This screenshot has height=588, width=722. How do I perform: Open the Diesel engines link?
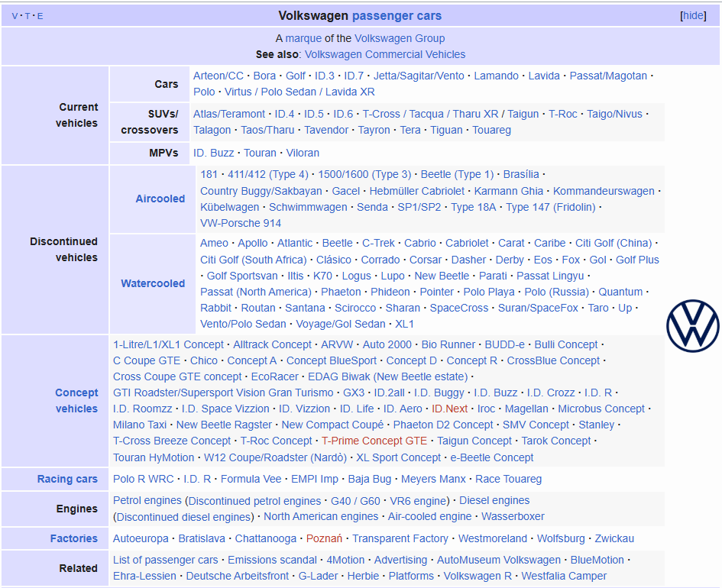[x=494, y=501]
